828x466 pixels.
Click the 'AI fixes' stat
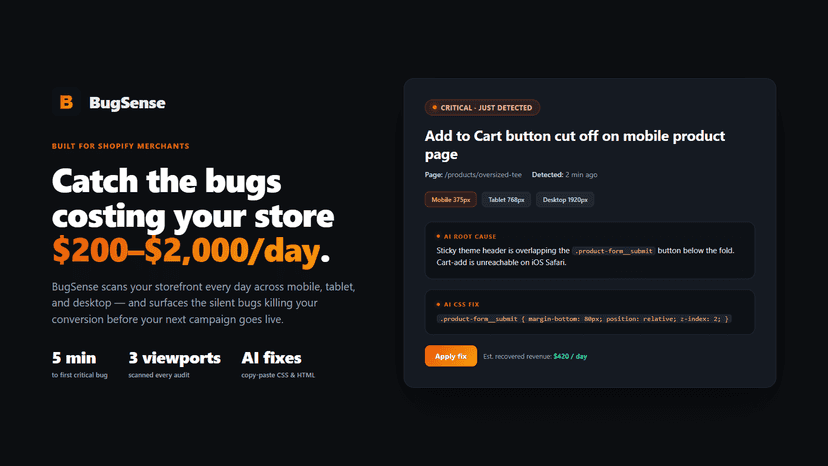click(x=271, y=358)
